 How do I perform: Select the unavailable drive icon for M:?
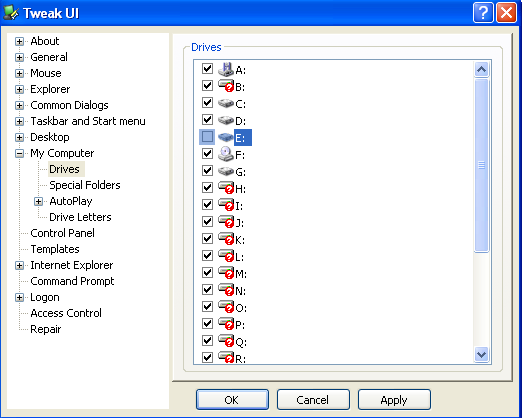[x=226, y=273]
